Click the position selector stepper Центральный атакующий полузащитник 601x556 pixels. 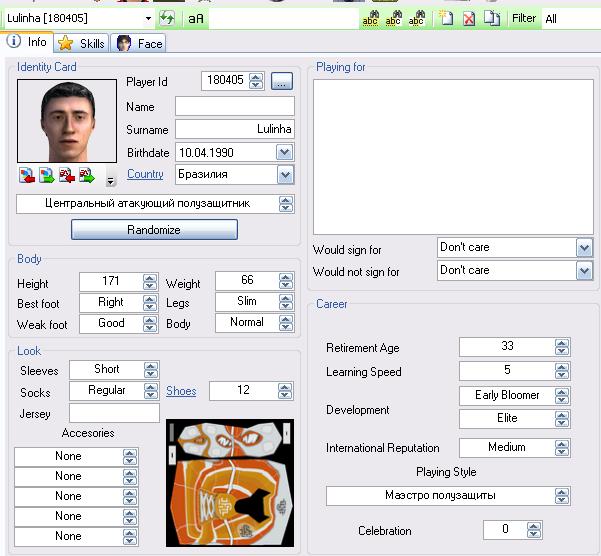286,204
